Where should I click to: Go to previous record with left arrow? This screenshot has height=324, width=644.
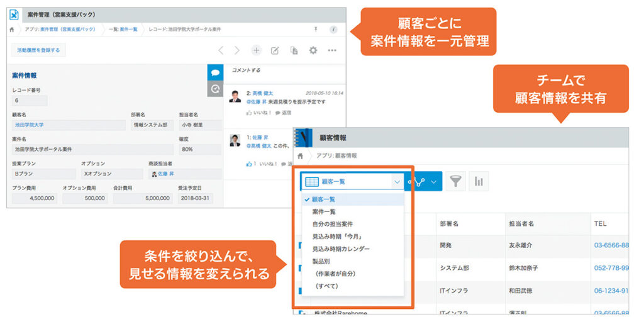221,50
